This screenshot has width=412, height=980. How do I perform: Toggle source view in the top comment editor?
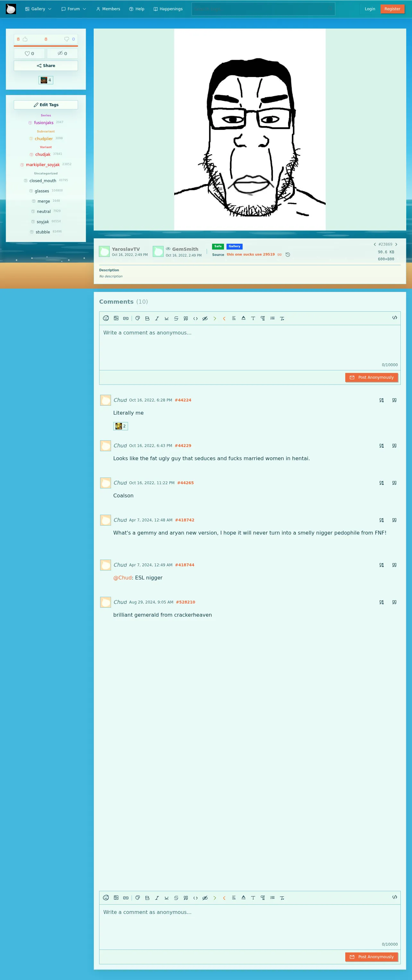click(394, 318)
